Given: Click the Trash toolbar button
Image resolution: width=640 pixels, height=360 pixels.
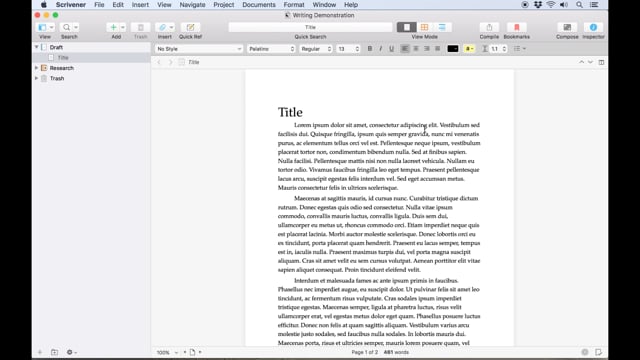Looking at the screenshot, I should 140,27.
